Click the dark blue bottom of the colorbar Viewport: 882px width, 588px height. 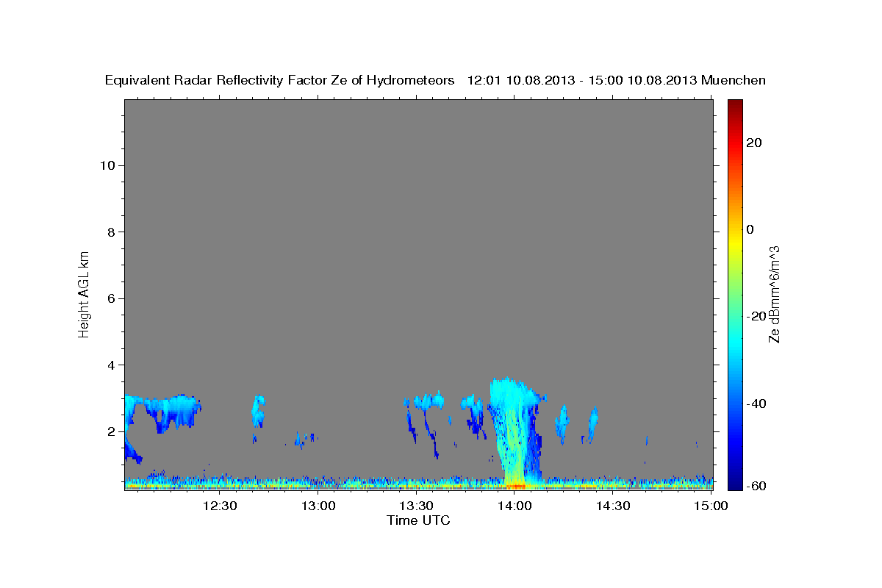tap(735, 484)
